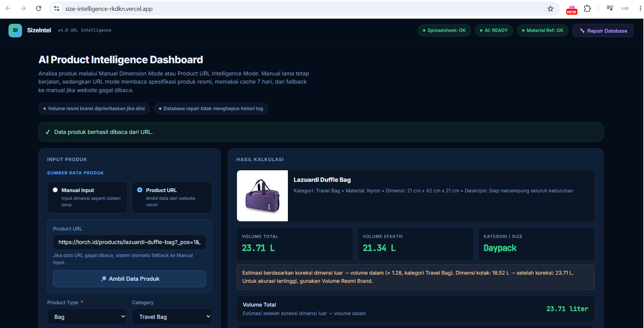Screen dimensions: 644x328
Task: Open the Chrome three-dot menu
Action: point(640,8)
